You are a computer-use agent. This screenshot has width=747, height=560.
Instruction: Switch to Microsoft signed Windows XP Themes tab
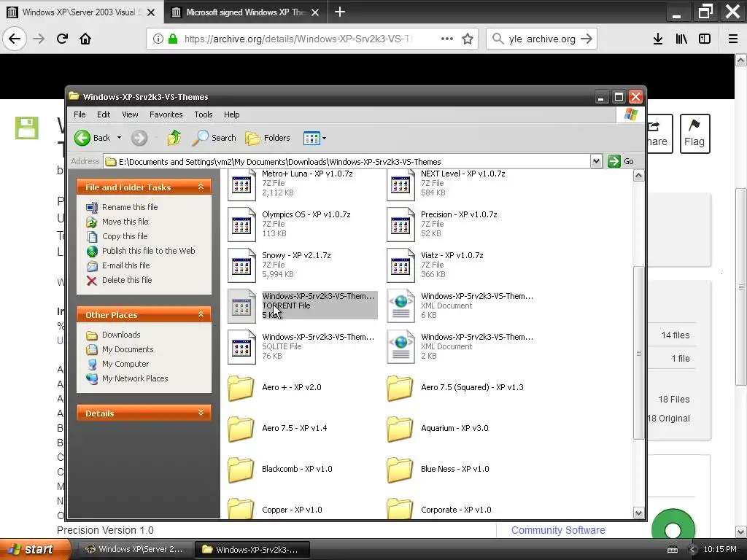click(246, 12)
